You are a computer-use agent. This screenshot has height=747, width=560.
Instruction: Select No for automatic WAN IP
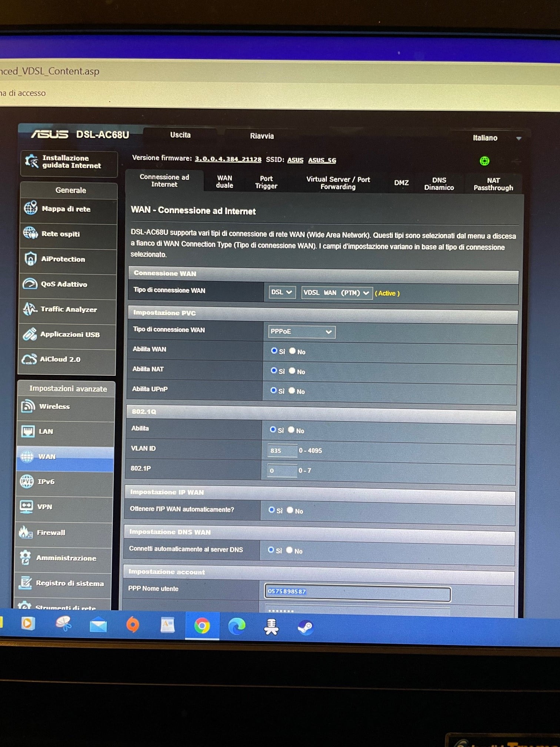290,510
